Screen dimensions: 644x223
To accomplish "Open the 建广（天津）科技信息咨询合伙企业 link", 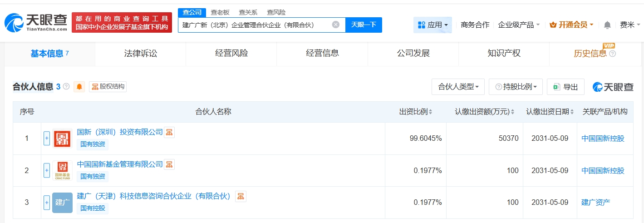I will [x=154, y=196].
